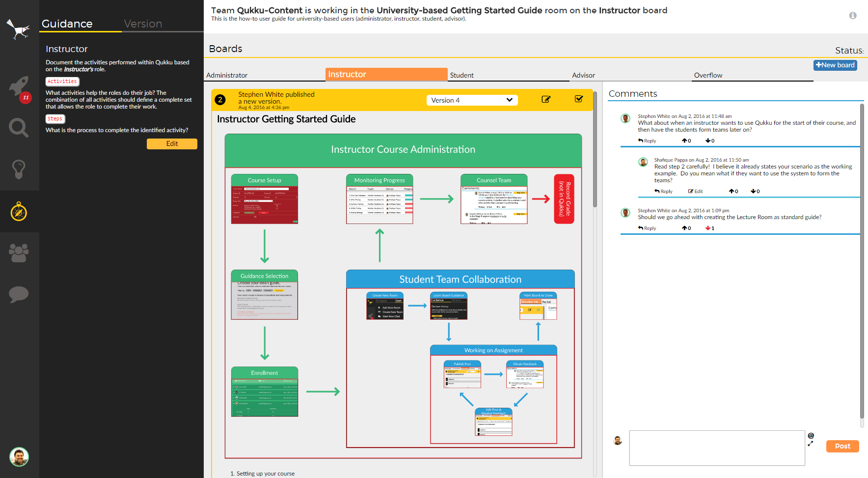Reply to Shafique Pappa's comment
The width and height of the screenshot is (868, 478).
pos(663,191)
